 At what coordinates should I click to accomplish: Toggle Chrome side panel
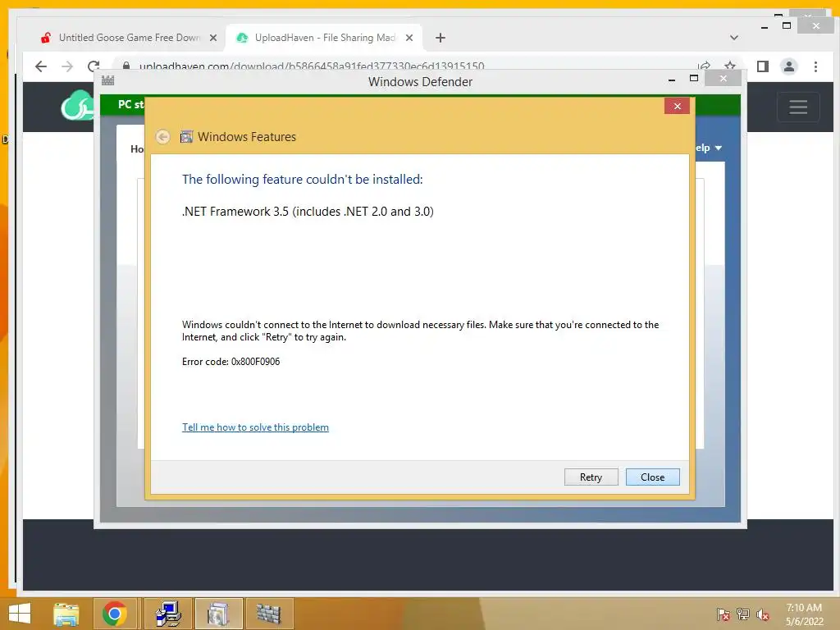(x=763, y=66)
